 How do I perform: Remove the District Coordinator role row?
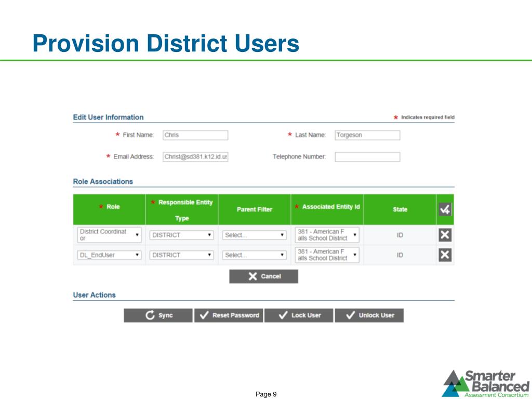click(x=445, y=235)
